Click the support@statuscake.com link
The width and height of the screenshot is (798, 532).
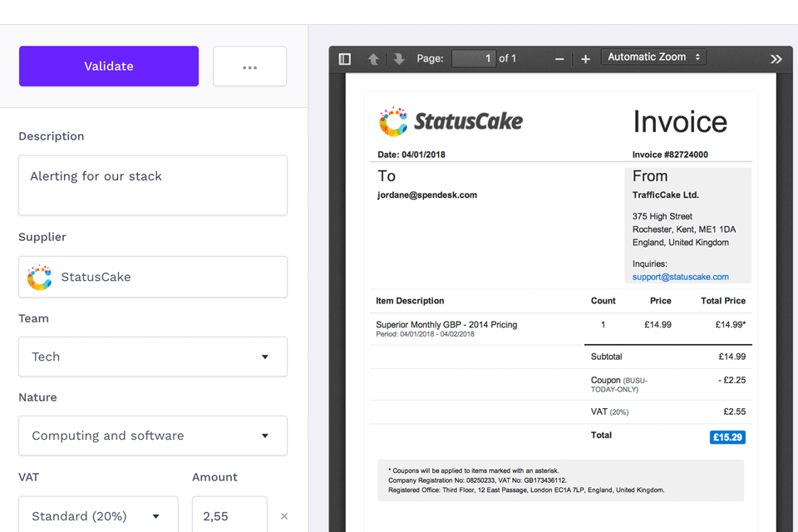tap(681, 277)
